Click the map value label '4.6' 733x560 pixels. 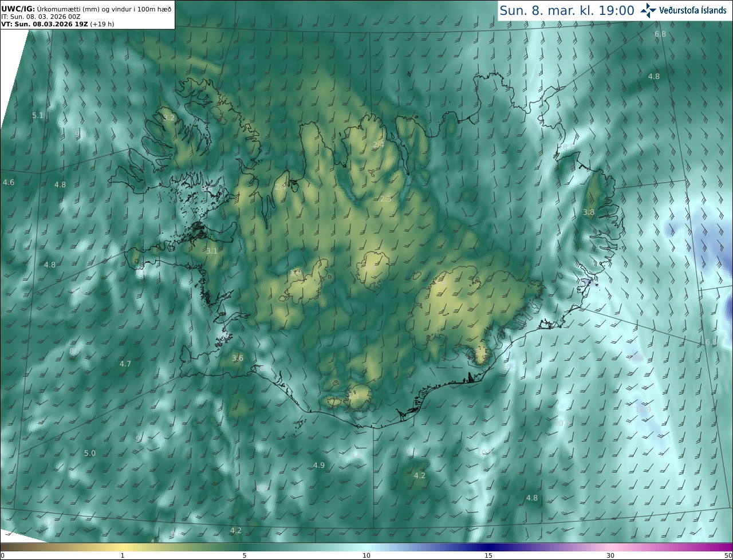tap(9, 182)
